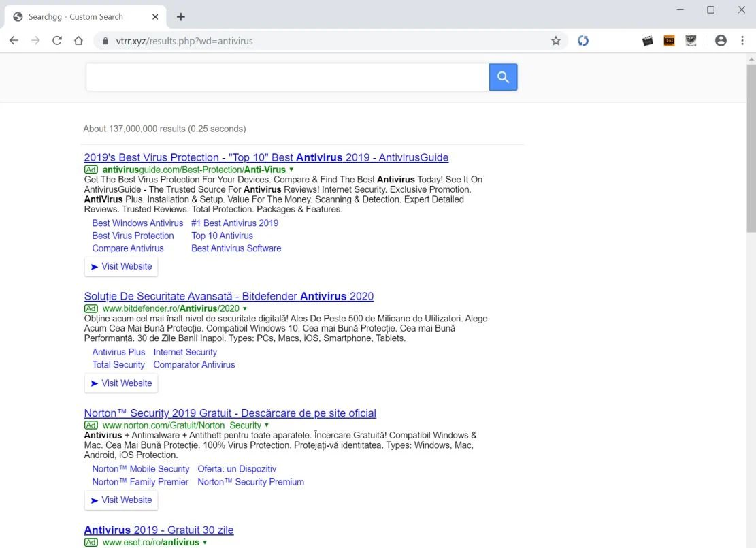Image resolution: width=756 pixels, height=548 pixels.
Task: Open Norton Mobile Security sitelink
Action: click(x=141, y=469)
